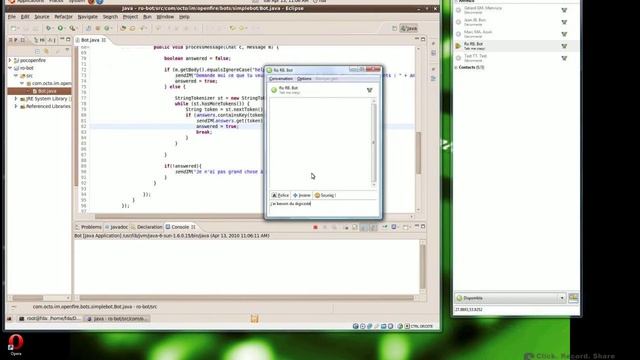Click the buddy icon beside status selector
Image resolution: width=640 pixels, height=360 pixels.
click(573, 298)
